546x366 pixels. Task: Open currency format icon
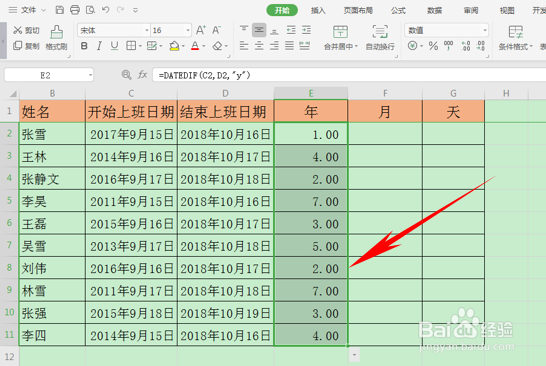point(413,46)
